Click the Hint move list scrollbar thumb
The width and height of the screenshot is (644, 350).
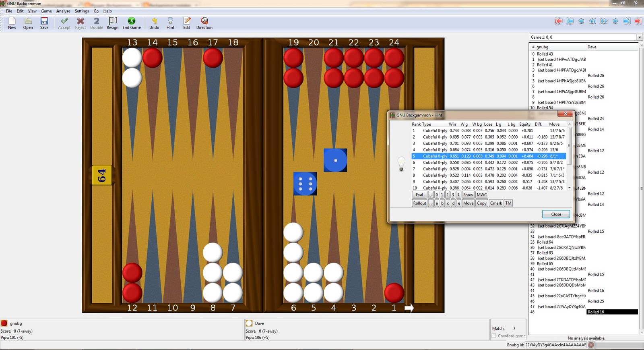coord(569,146)
